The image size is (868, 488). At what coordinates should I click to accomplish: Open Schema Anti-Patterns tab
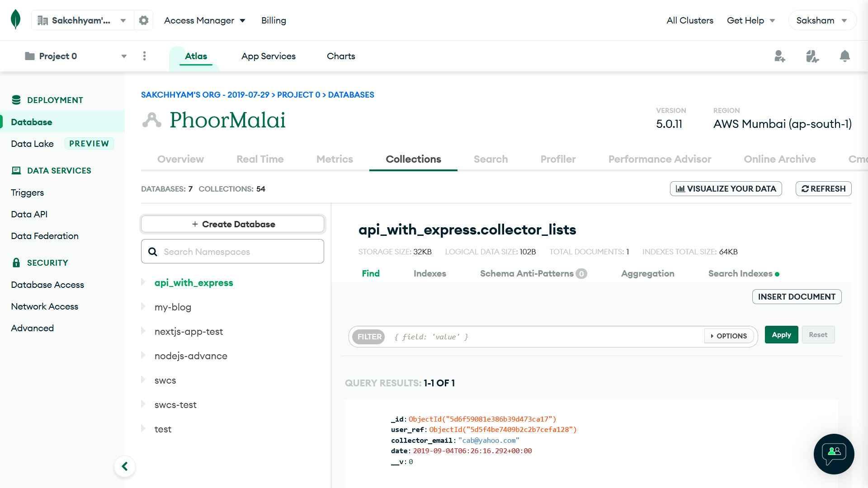533,273
